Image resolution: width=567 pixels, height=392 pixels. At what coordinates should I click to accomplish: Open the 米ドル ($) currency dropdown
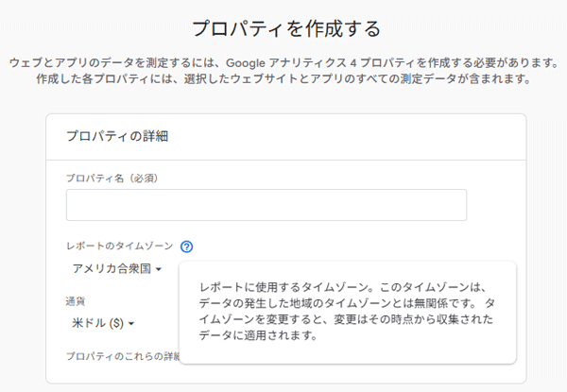click(x=103, y=323)
